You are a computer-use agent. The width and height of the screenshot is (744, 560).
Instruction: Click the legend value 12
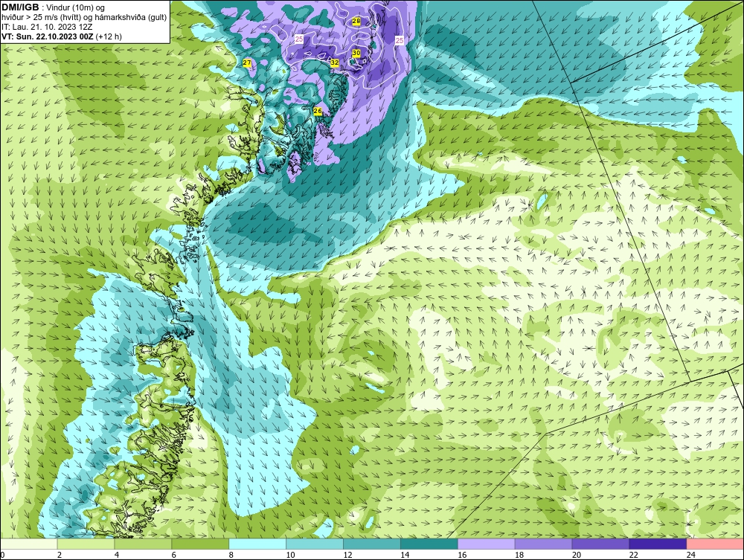(347, 555)
